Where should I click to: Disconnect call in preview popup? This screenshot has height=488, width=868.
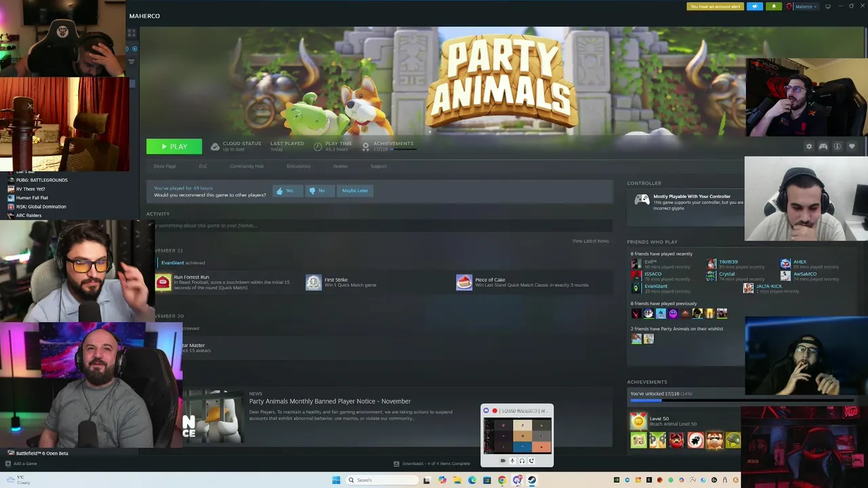click(532, 461)
